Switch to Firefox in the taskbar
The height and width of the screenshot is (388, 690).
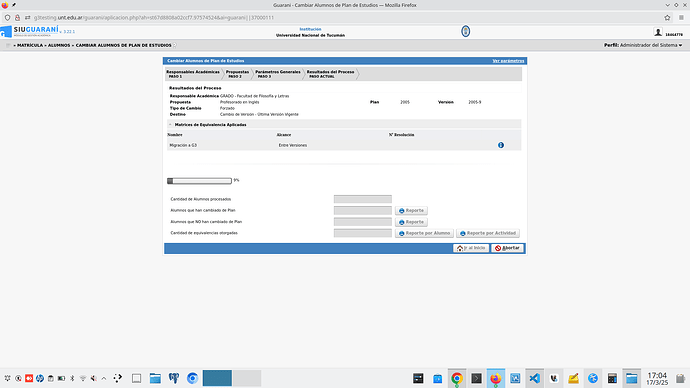(495, 378)
